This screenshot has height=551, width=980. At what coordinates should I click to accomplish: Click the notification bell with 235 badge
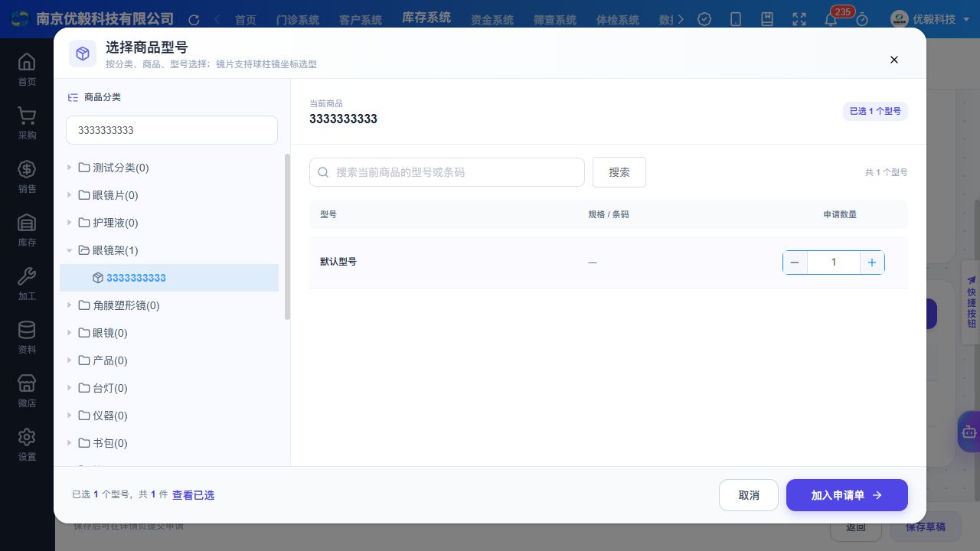[x=831, y=19]
